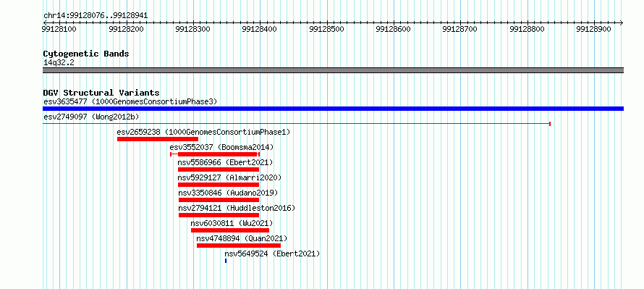Click the nsv4748894 red variant bar
The height and width of the screenshot is (289, 644).
click(x=239, y=246)
